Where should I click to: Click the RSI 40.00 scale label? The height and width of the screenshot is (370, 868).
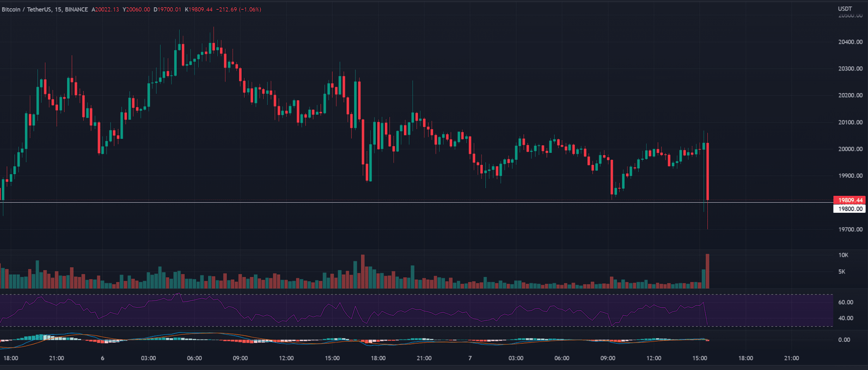point(846,318)
